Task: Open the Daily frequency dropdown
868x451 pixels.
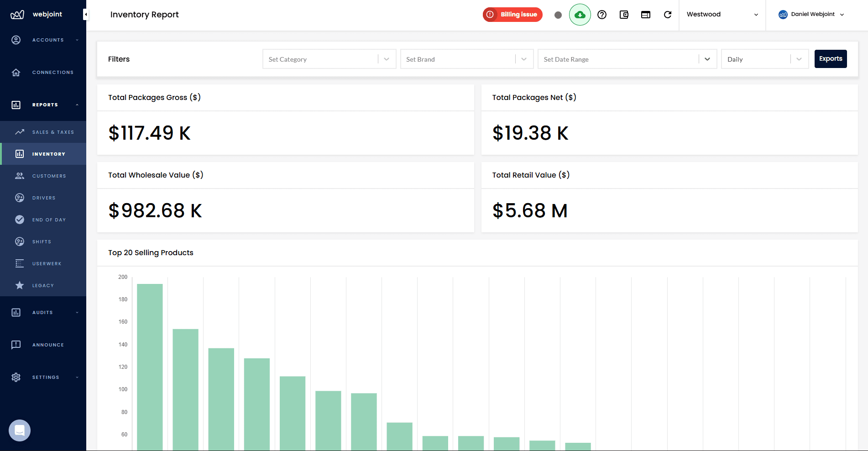Action: [764, 59]
